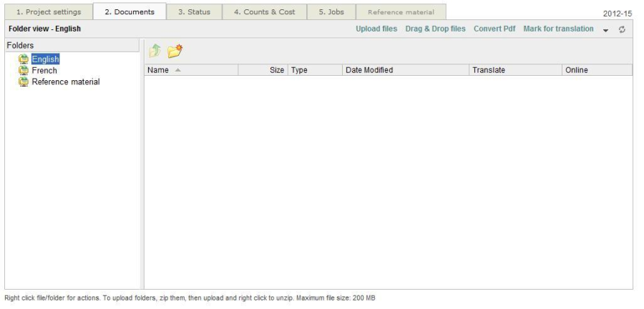
Task: Click the go up one folder icon
Action: (x=155, y=52)
